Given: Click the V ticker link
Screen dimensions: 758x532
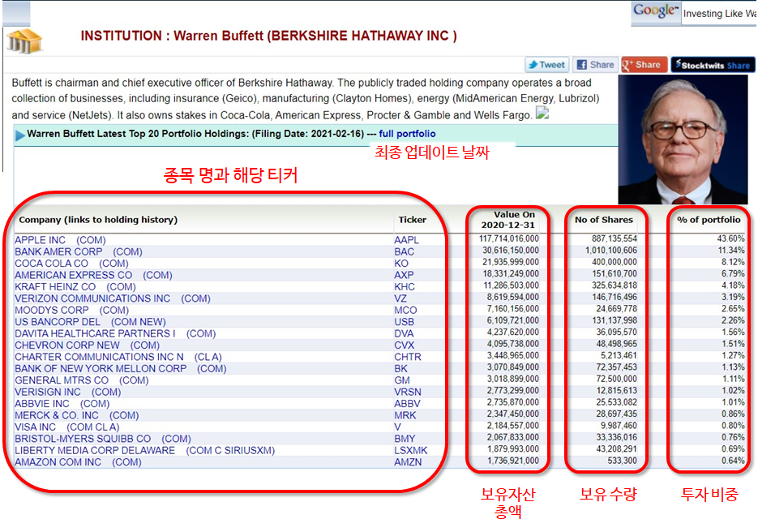Looking at the screenshot, I should coord(397,427).
